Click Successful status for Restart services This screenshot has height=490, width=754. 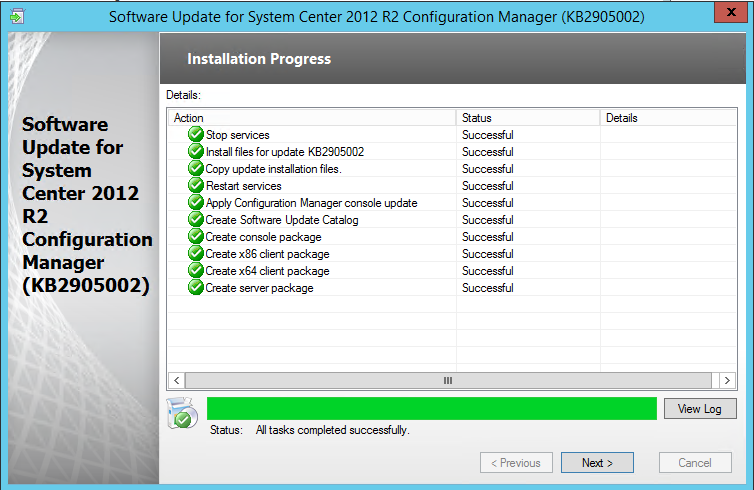point(488,186)
